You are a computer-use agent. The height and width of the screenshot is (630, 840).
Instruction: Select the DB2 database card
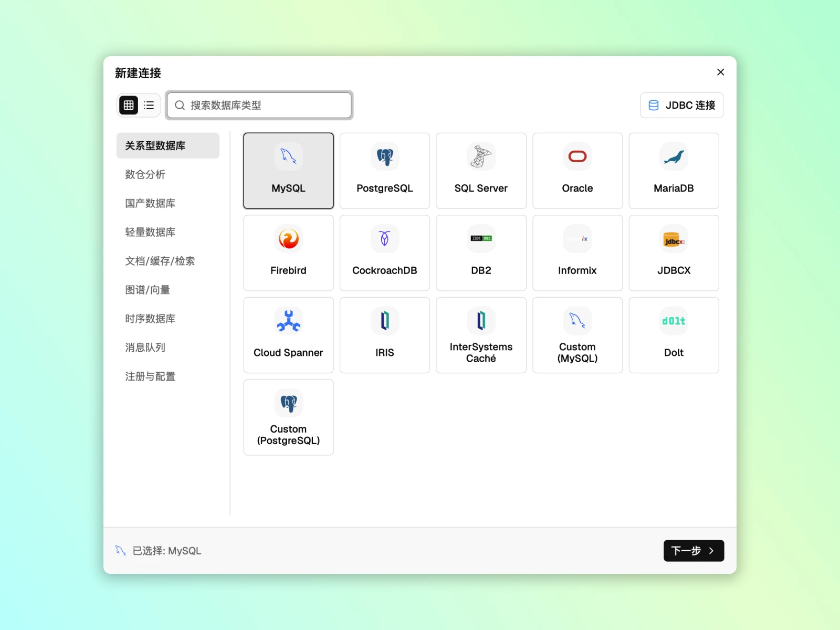point(481,253)
